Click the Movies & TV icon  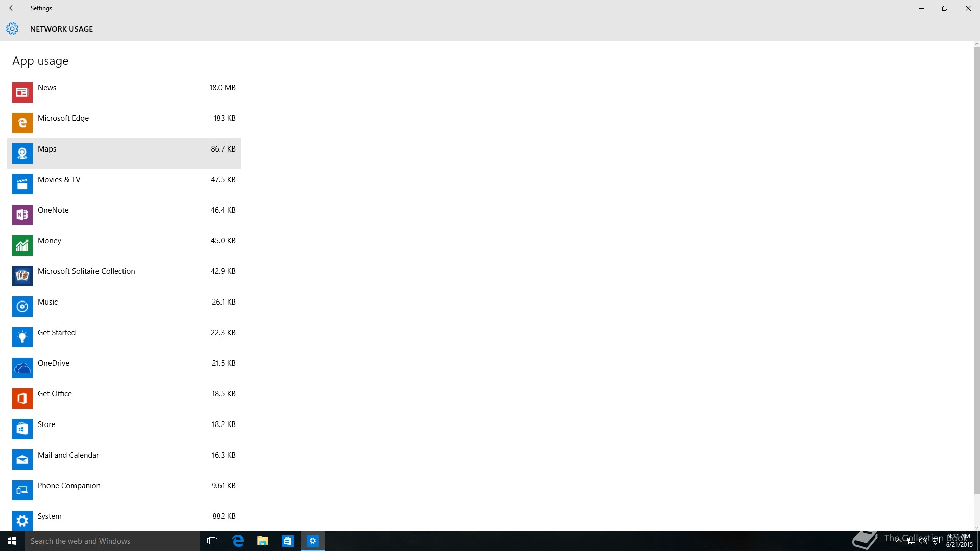tap(22, 184)
